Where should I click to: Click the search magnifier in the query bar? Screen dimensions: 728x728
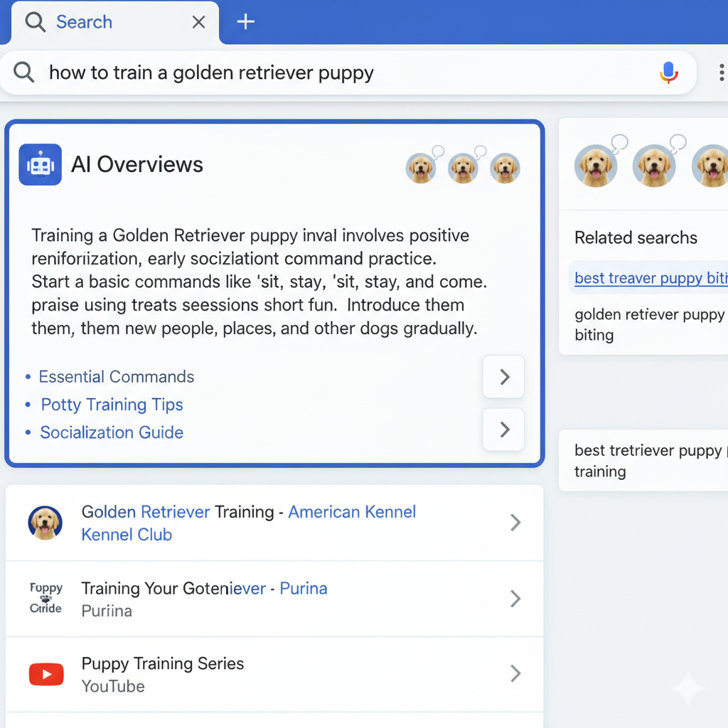[23, 73]
